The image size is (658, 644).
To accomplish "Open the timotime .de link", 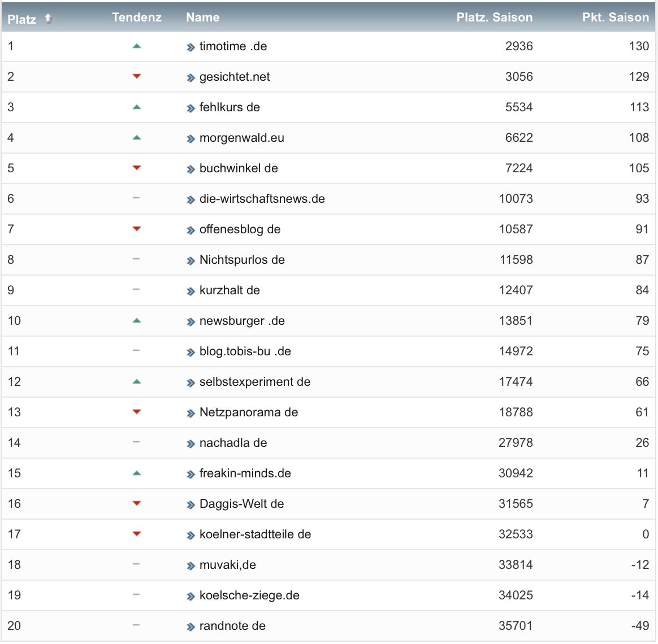I will click(233, 46).
